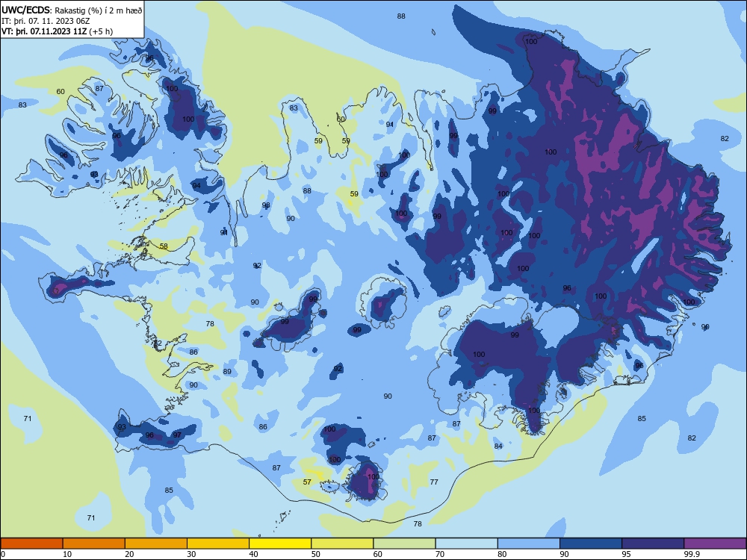Image resolution: width=747 pixels, height=560 pixels.
Task: Click the '77' humidity value on the map
Action: pyautogui.click(x=434, y=482)
